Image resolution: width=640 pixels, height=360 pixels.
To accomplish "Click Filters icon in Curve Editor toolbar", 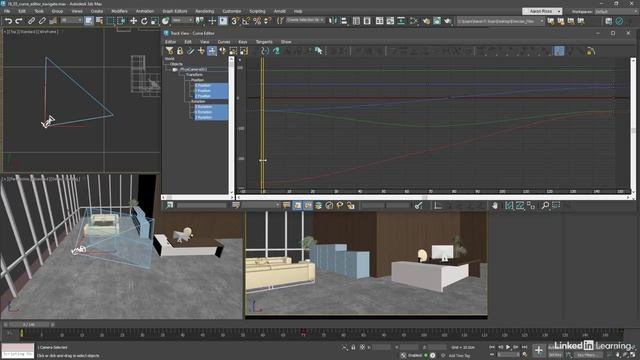I will [169, 51].
